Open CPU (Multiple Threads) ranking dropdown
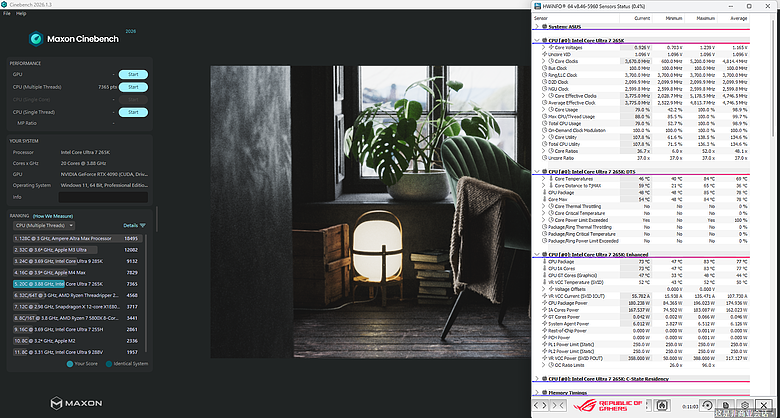This screenshot has height=418, width=780. pos(44,225)
